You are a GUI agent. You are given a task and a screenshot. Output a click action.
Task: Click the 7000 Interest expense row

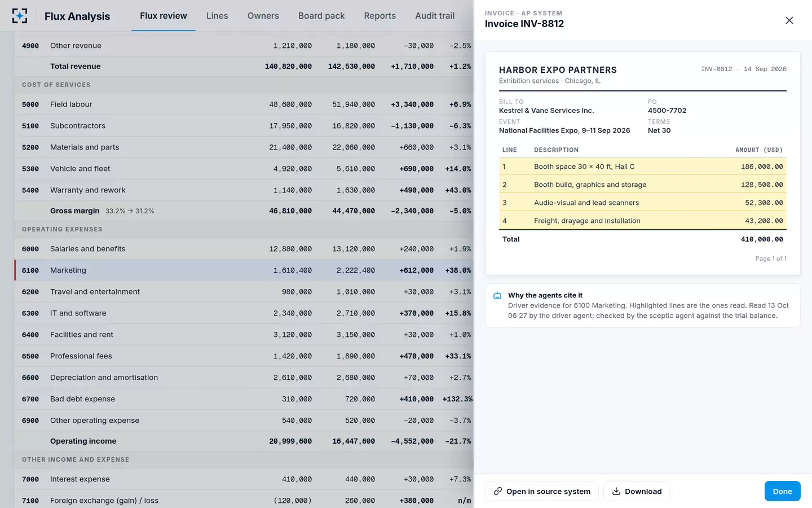pyautogui.click(x=244, y=479)
